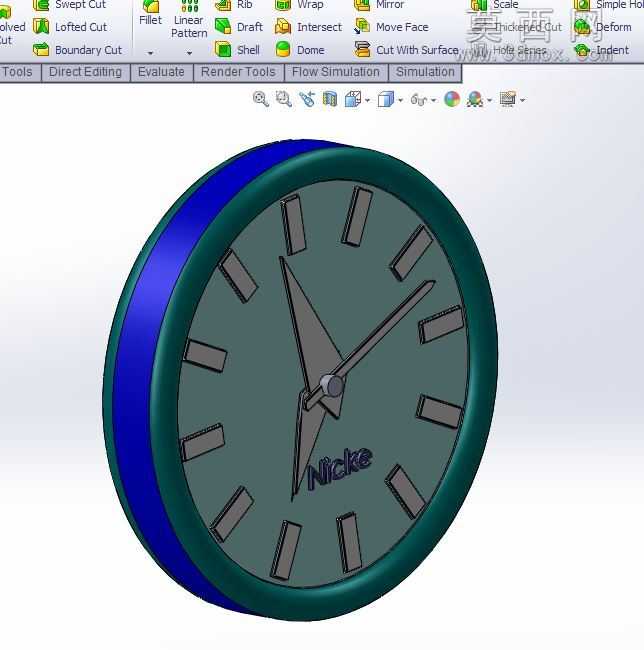Open the Linear Pattern tool

tap(189, 20)
